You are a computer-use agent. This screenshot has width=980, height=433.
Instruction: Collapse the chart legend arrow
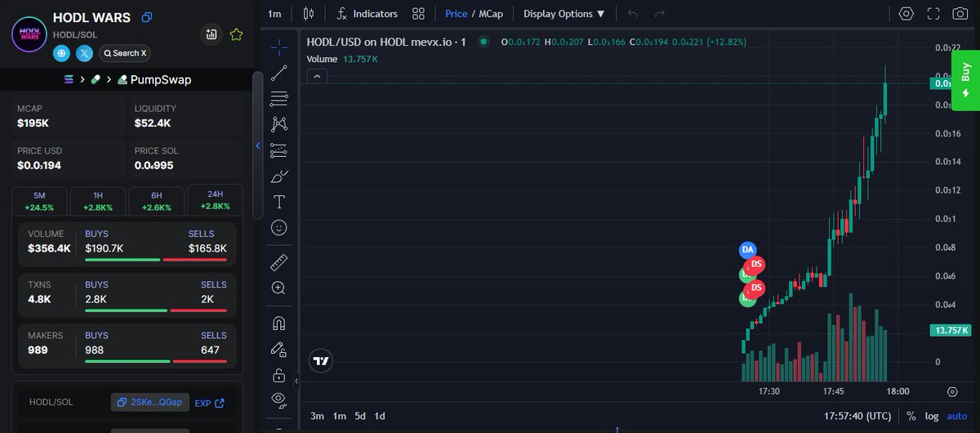click(318, 76)
